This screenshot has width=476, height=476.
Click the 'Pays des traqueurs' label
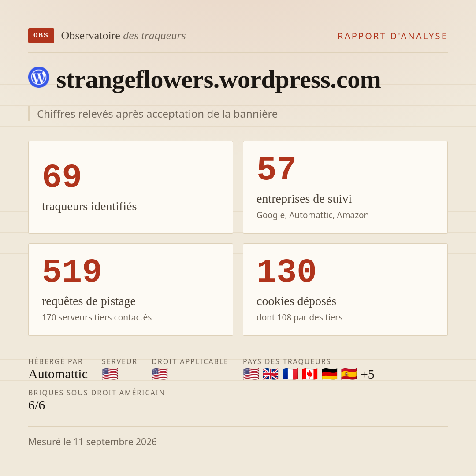click(287, 361)
